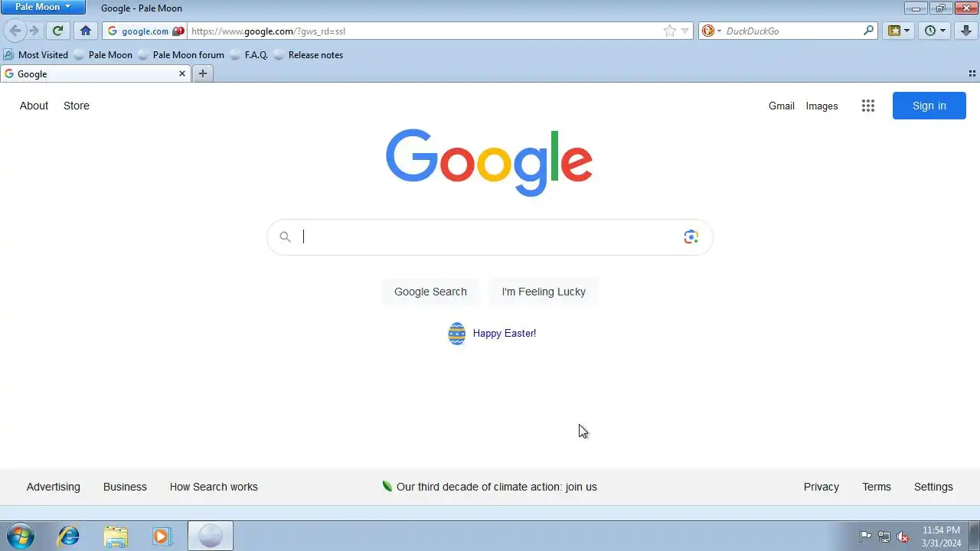Expand the History button dropdown arrow
This screenshot has width=980, height=551.
tap(943, 31)
